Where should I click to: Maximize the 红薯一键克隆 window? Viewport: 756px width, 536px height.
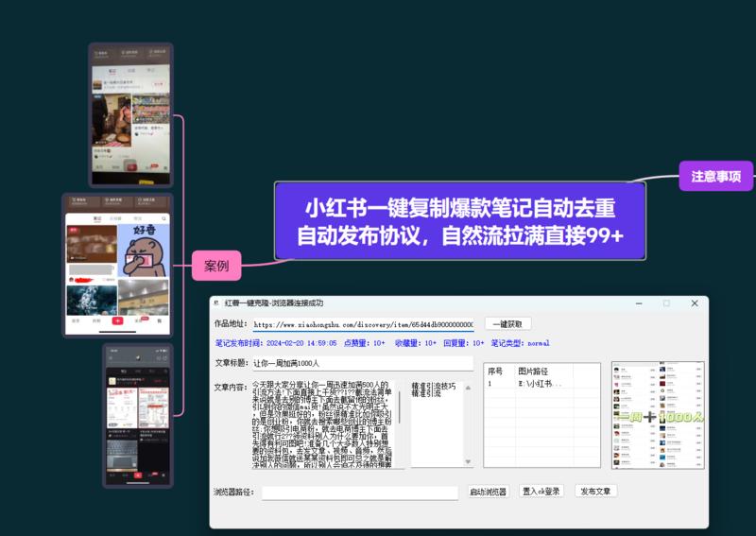tap(666, 303)
